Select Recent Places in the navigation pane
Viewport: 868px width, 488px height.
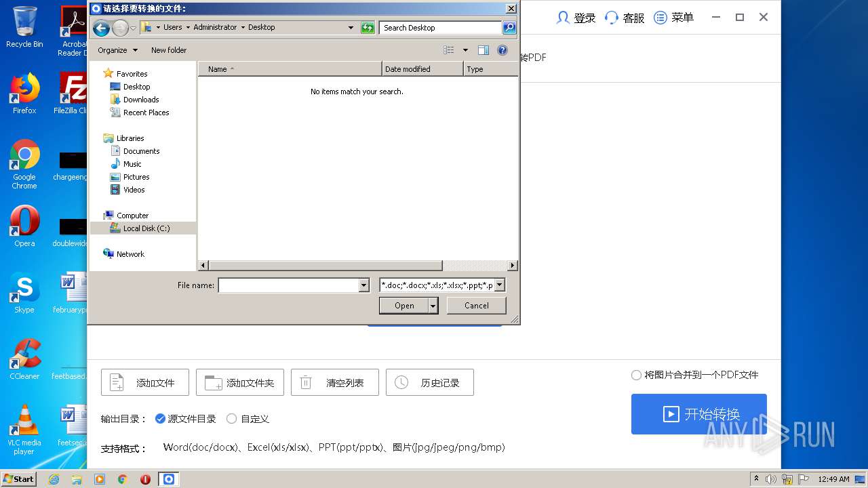146,113
